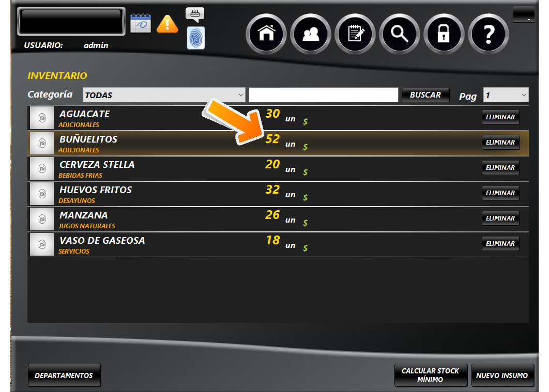Click the notepad edit icon
This screenshot has height=392, width=549.
click(x=355, y=34)
